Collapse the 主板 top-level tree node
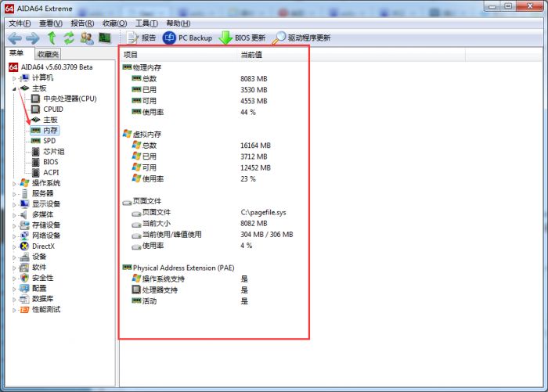 pos(14,88)
